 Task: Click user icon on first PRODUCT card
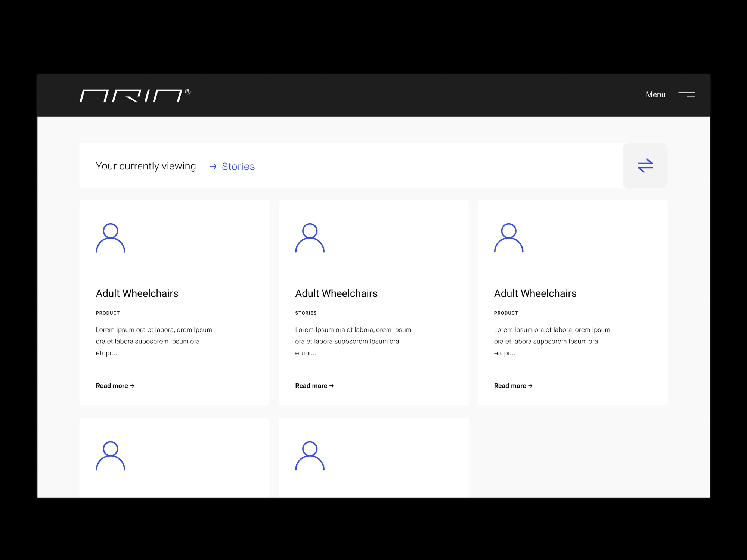pos(111,238)
